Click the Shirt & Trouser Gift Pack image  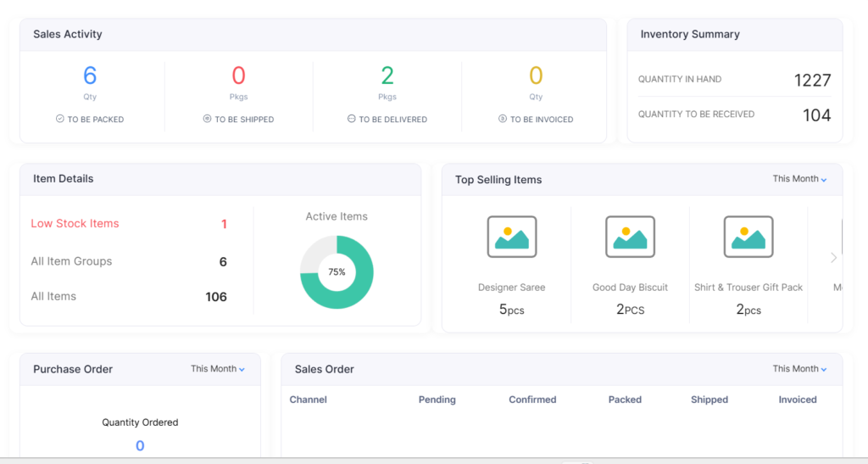(748, 237)
